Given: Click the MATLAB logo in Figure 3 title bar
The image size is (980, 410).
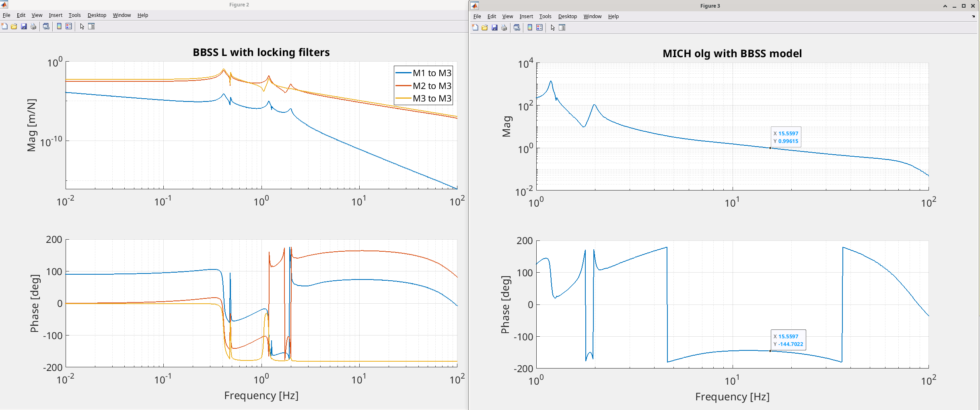Looking at the screenshot, I should pyautogui.click(x=475, y=6).
